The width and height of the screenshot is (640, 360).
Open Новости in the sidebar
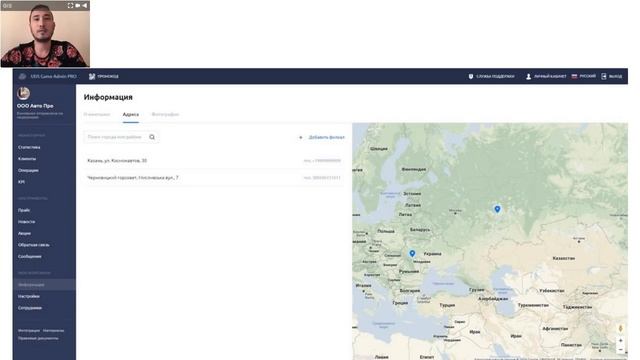coord(27,222)
